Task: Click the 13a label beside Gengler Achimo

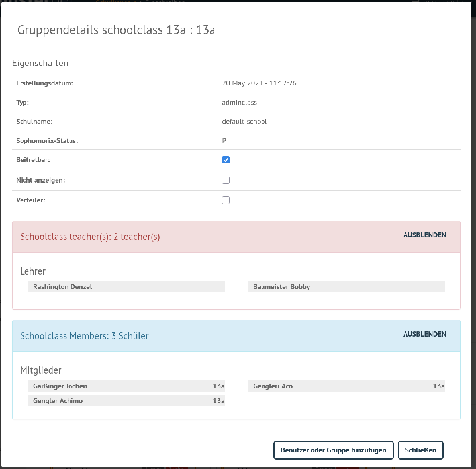Action: tap(218, 401)
